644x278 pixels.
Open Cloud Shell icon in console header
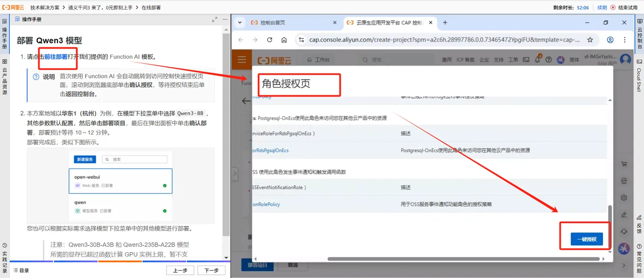click(x=526, y=60)
